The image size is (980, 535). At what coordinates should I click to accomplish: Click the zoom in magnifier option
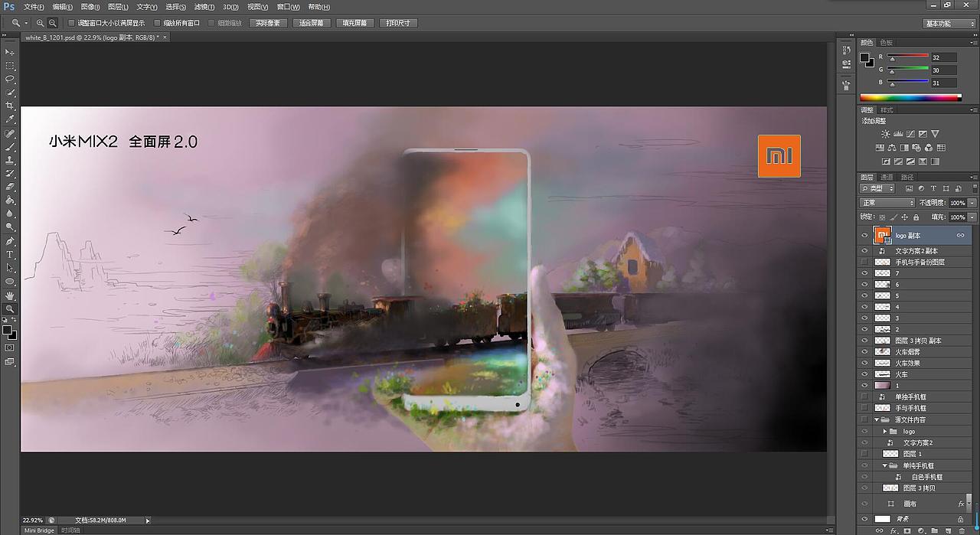(x=41, y=23)
